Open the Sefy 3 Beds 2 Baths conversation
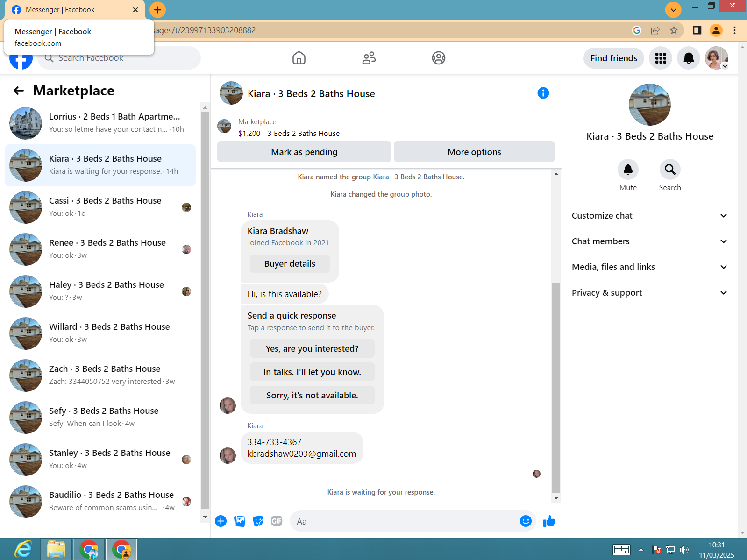The height and width of the screenshot is (560, 747). click(x=100, y=418)
